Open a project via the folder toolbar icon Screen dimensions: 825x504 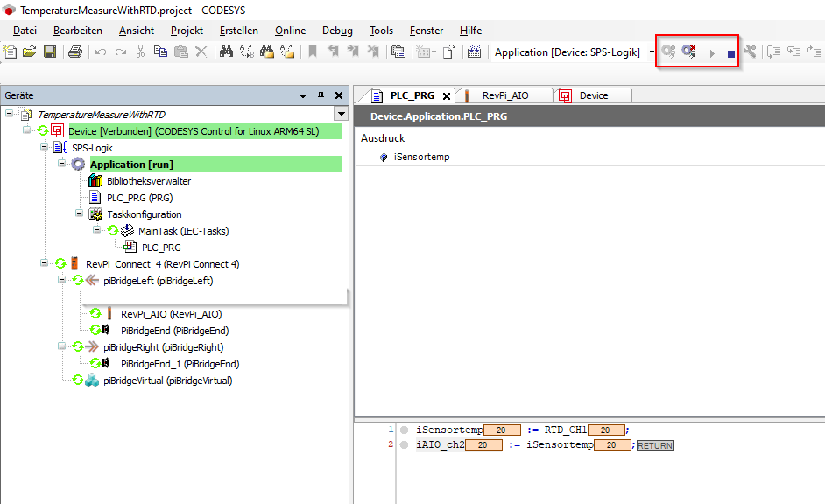(x=28, y=52)
